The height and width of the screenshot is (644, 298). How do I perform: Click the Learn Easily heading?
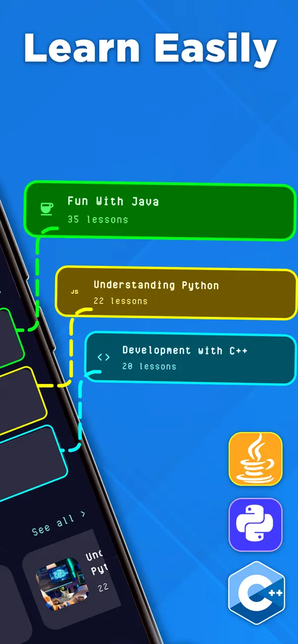point(150,49)
